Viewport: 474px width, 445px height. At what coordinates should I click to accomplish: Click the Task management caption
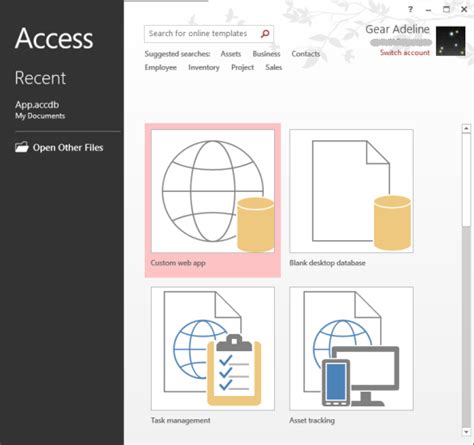[x=180, y=421]
